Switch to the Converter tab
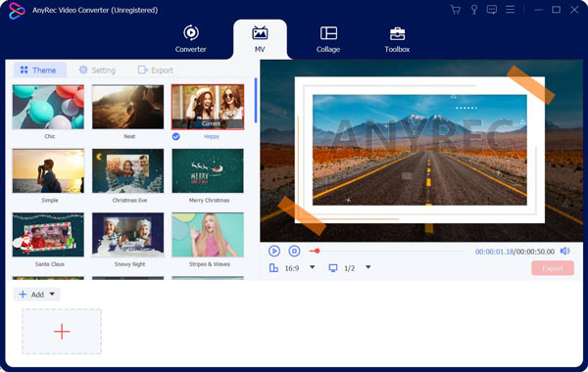 190,39
